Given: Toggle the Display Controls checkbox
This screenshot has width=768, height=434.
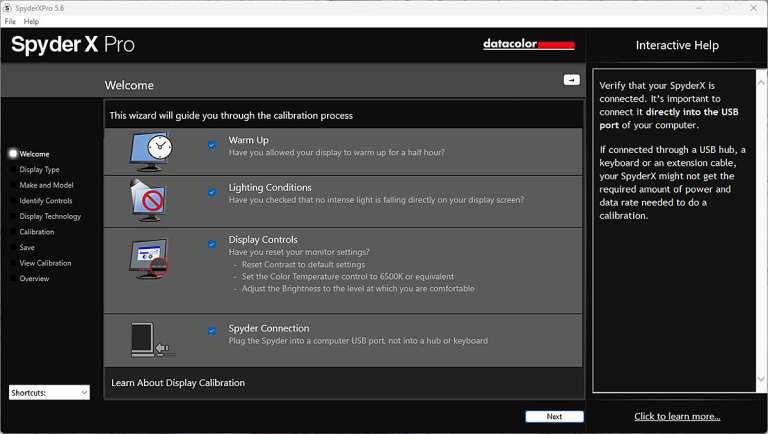Looking at the screenshot, I should (212, 244).
